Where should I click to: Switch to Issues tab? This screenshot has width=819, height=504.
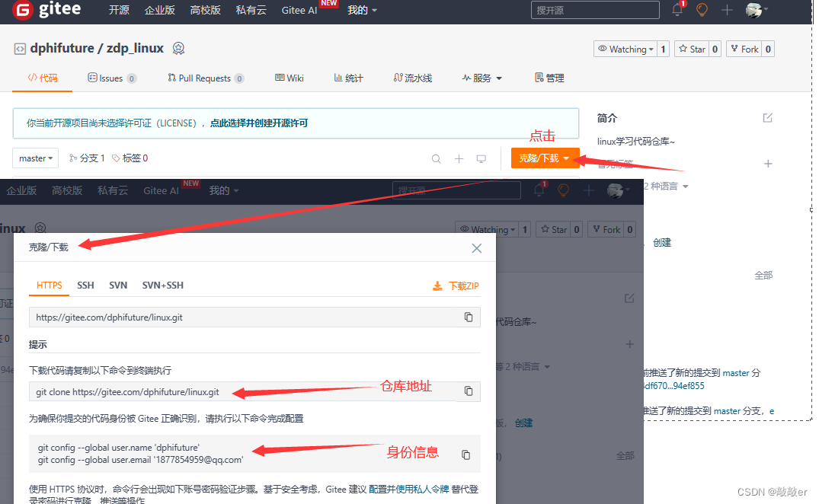[x=112, y=78]
